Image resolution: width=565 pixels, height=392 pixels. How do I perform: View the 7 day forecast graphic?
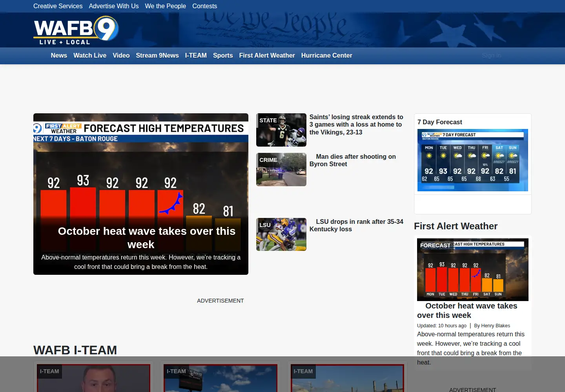click(473, 160)
